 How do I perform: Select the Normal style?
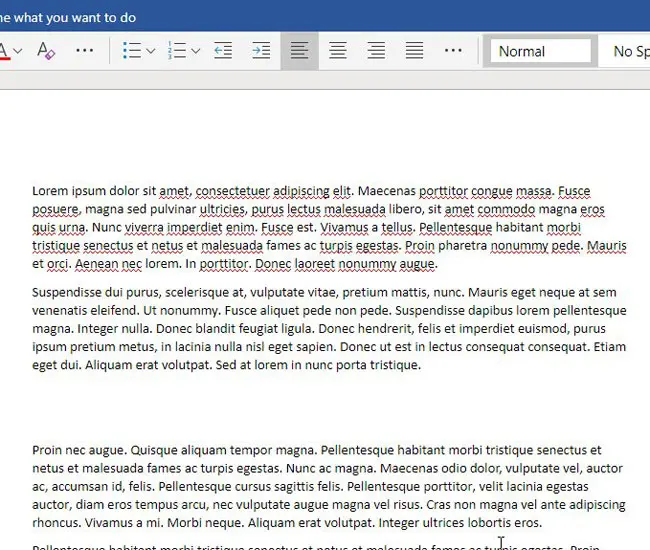click(540, 51)
